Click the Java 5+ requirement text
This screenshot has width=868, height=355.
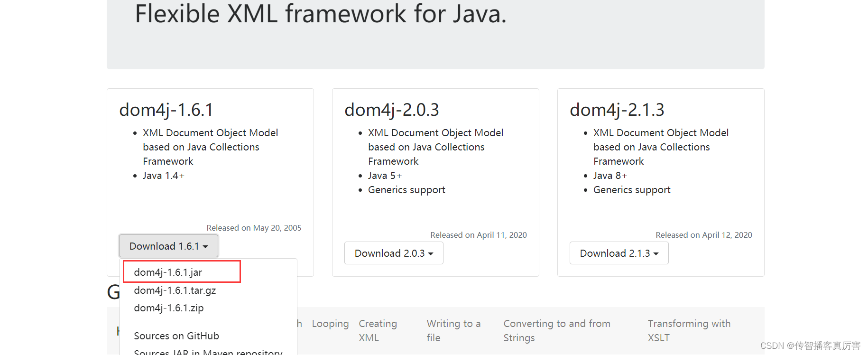pyautogui.click(x=385, y=176)
